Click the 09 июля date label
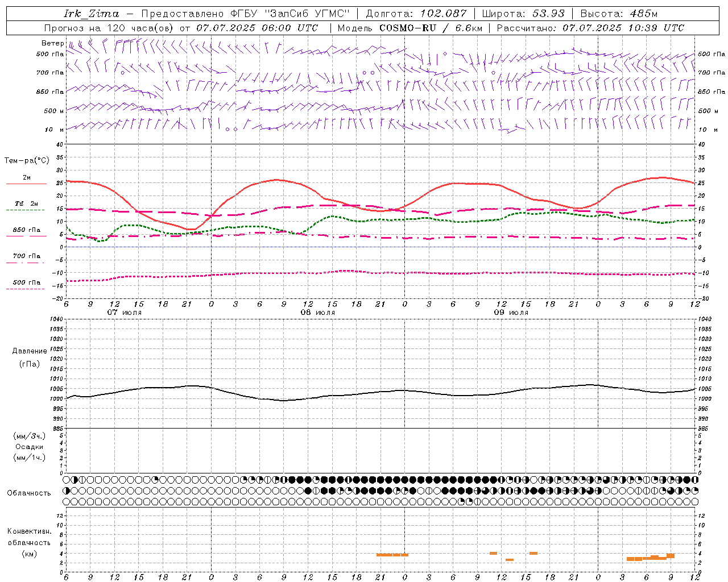This screenshot has height=582, width=728. pyautogui.click(x=511, y=313)
